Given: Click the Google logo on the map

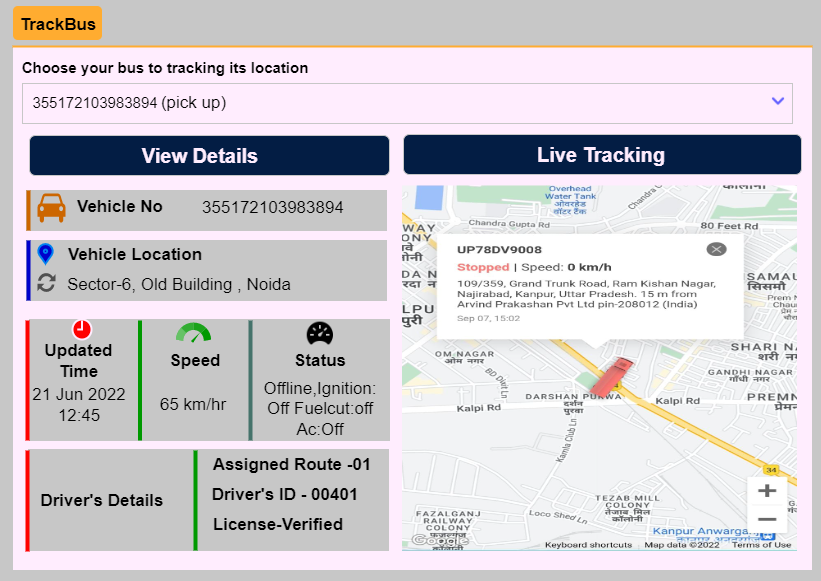Looking at the screenshot, I should pyautogui.click(x=440, y=540).
